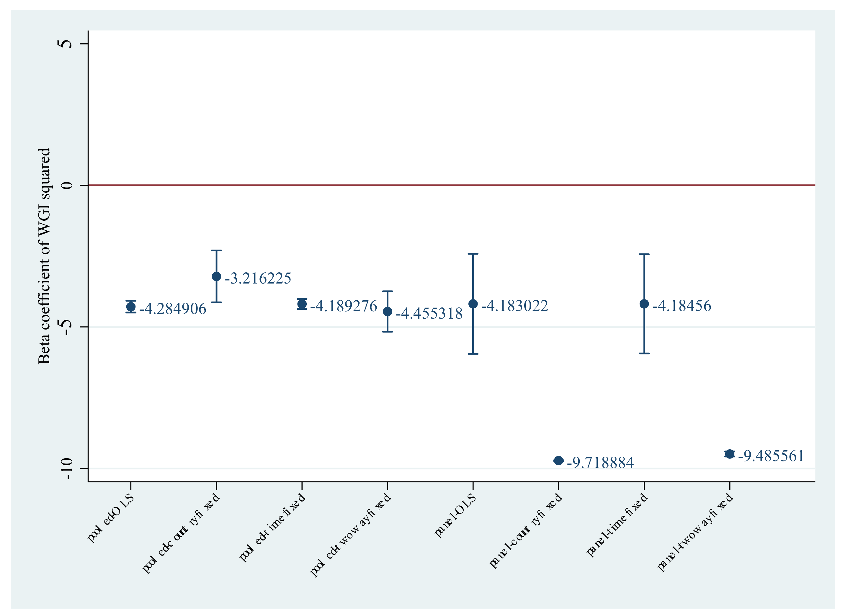843x616 pixels.
Task: Click the panel-OLS coefficient marker
Action: 473,304
